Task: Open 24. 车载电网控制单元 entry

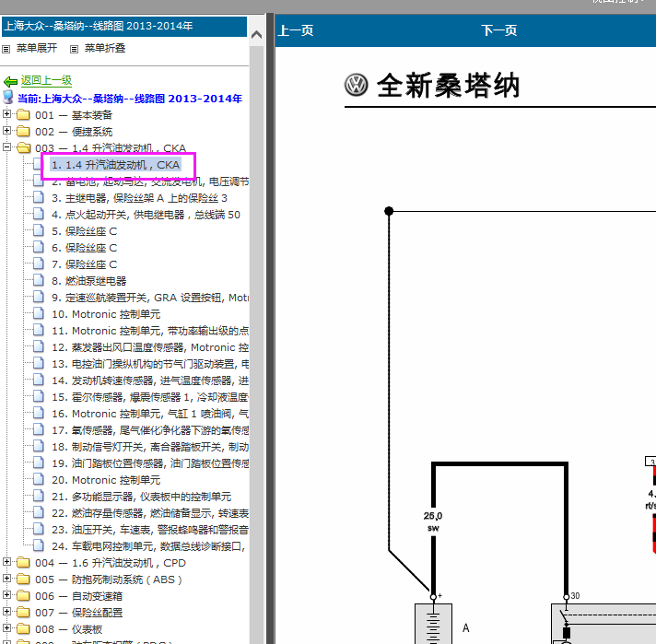Action: coord(148,546)
